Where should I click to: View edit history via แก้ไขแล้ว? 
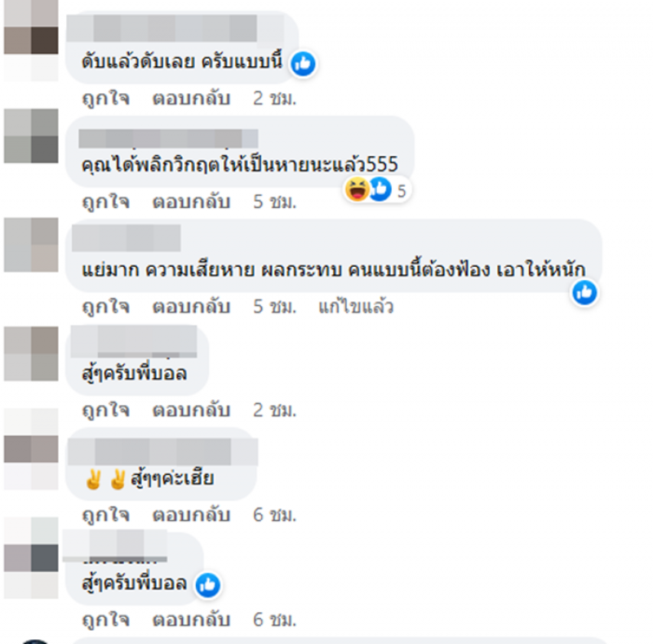356,307
